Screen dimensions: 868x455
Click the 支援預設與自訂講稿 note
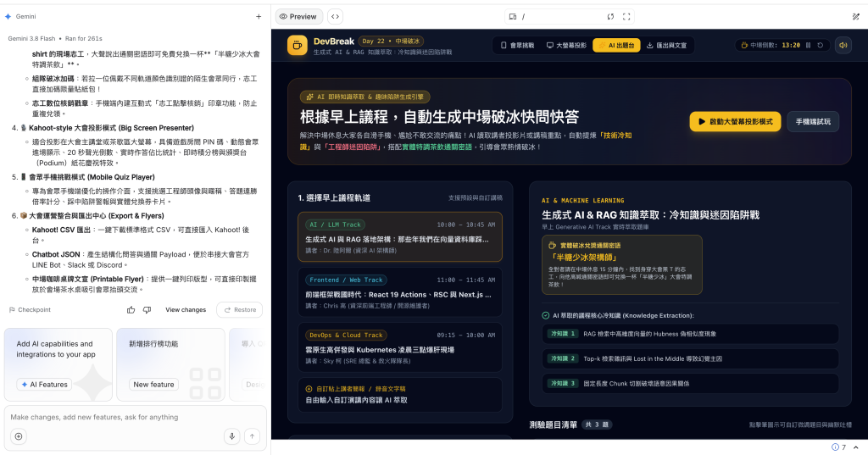click(x=475, y=197)
